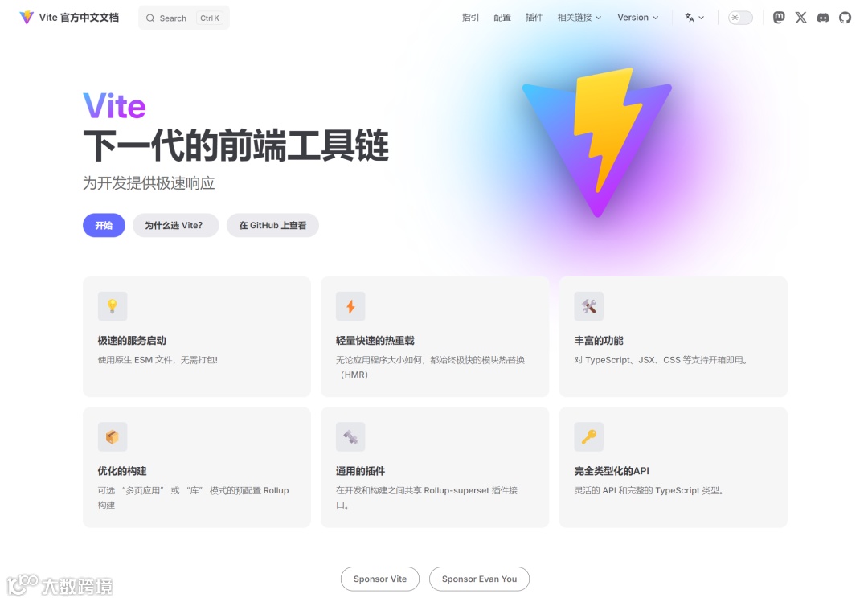Click the hammer and wrench features icon
The height and width of the screenshot is (602, 868).
click(588, 306)
